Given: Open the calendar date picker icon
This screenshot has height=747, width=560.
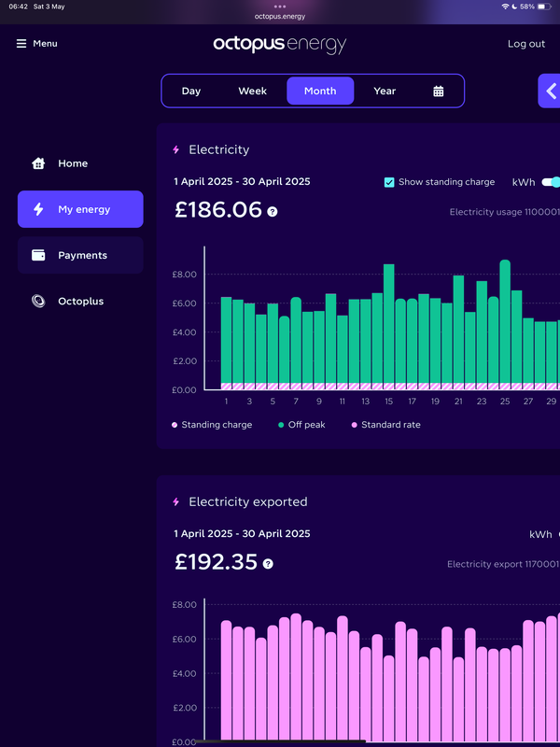Looking at the screenshot, I should click(438, 91).
